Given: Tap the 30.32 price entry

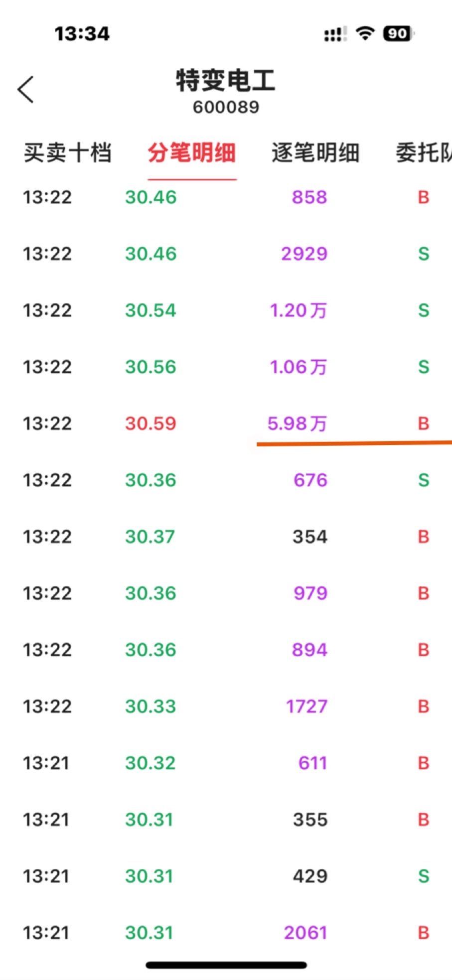Looking at the screenshot, I should (150, 763).
